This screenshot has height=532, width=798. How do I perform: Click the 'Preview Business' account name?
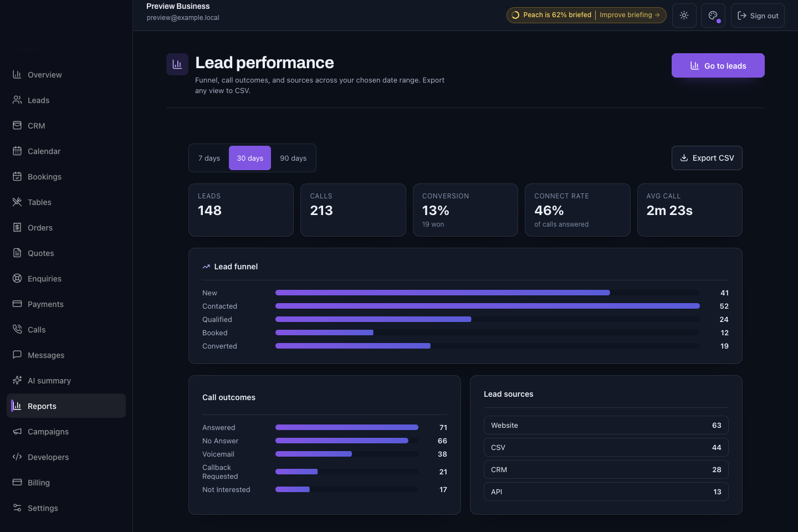click(x=178, y=6)
